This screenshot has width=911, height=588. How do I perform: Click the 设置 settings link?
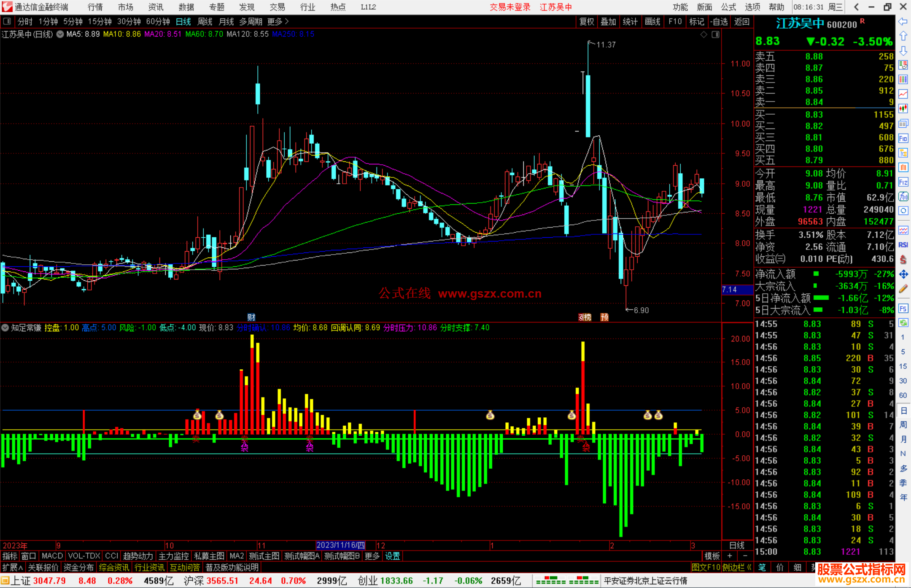[x=392, y=556]
